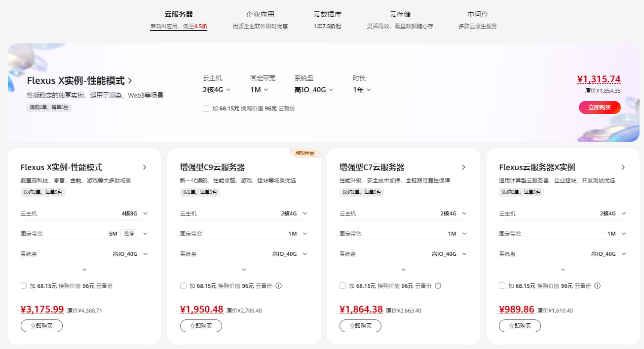Tick the 云备份 checkbox on Flexus云服务器X实例 card

point(502,285)
